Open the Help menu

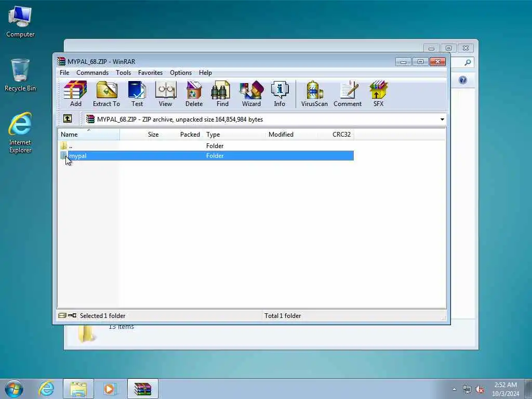point(205,73)
